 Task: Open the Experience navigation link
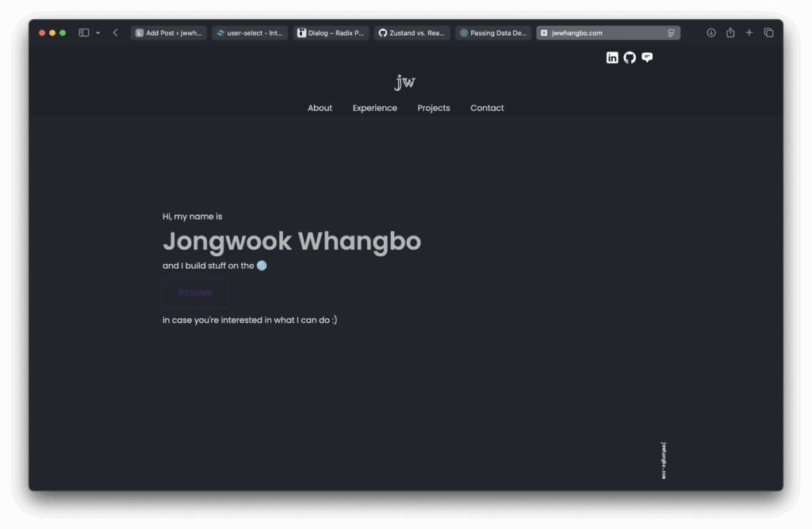click(x=375, y=108)
